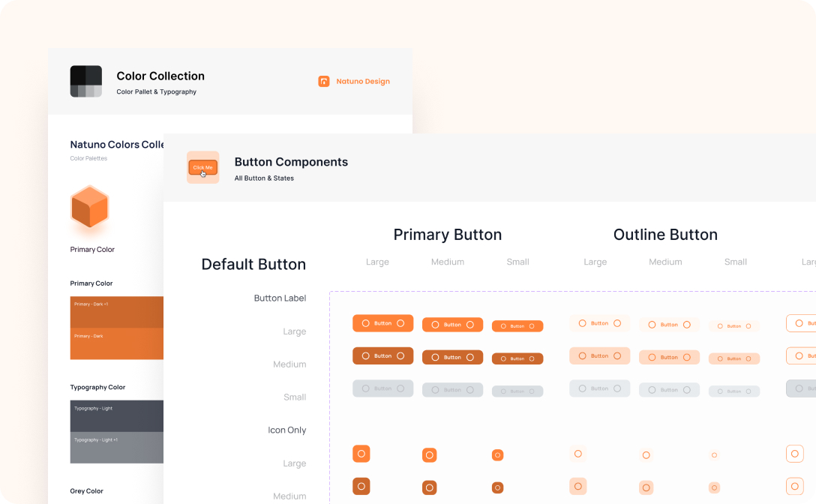Screen dimensions: 816x504
Task: Select the Primary - Dark color swatch
Action: coord(116,343)
